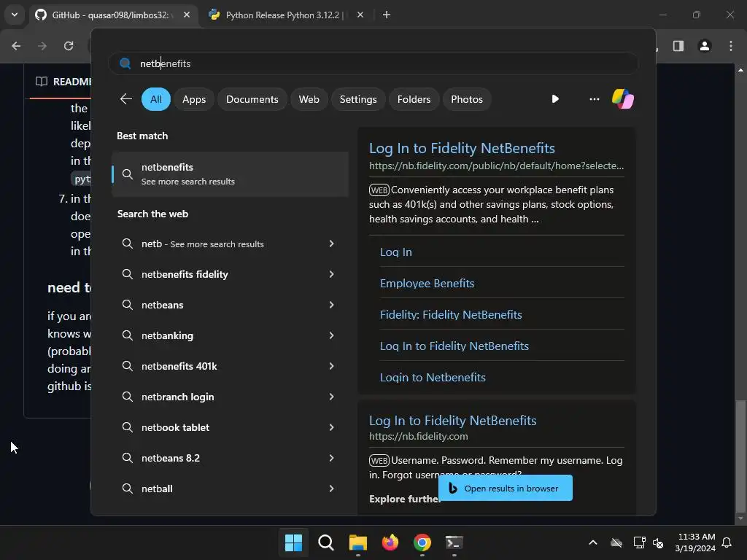Open Fidelity: Fidelity NetBenefits link
Screen dimensions: 747x560
click(451, 315)
